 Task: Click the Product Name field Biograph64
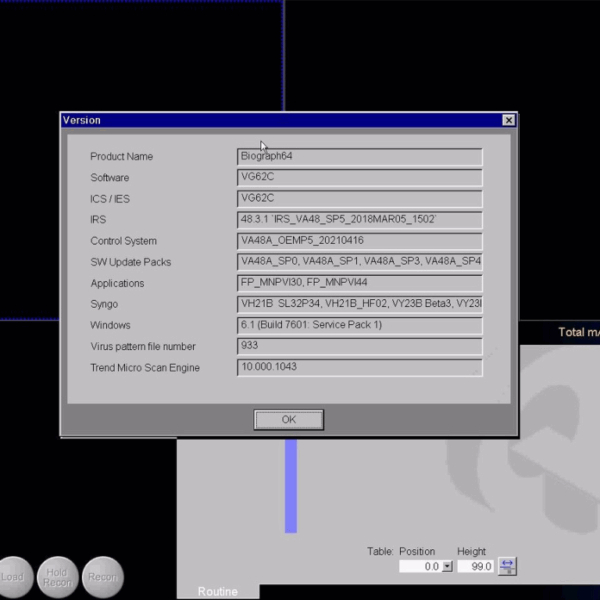point(359,156)
